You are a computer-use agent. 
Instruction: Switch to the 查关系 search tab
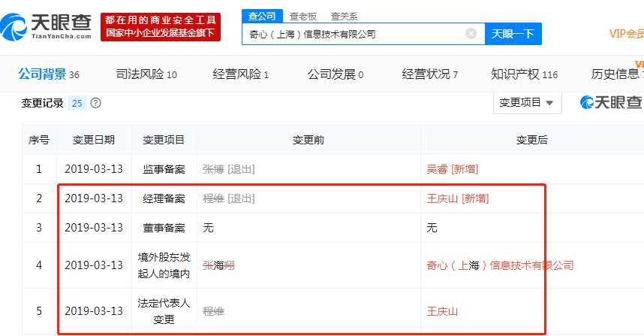345,17
